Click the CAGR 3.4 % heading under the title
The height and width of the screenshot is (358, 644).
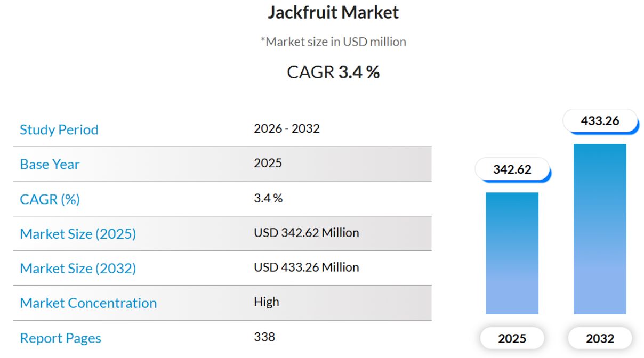pyautogui.click(x=333, y=72)
